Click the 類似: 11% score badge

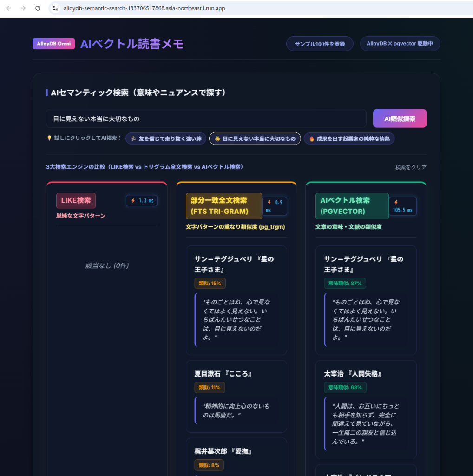(x=210, y=387)
